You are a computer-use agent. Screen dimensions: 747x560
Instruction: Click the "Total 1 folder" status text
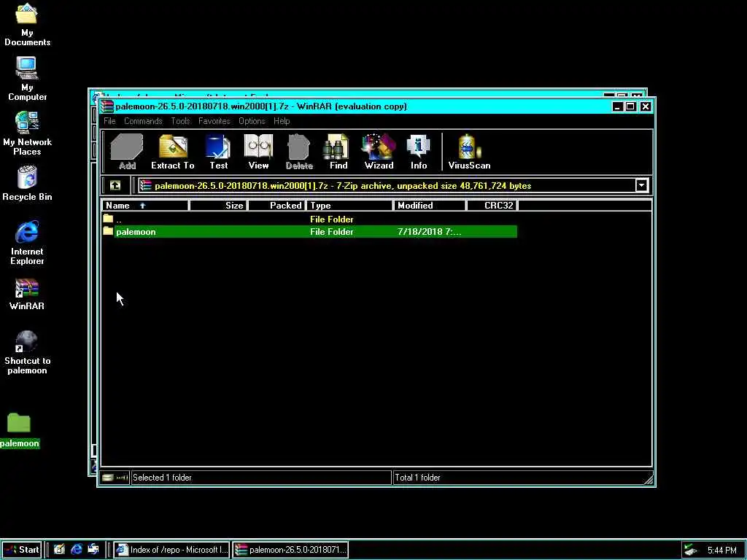[x=417, y=478]
